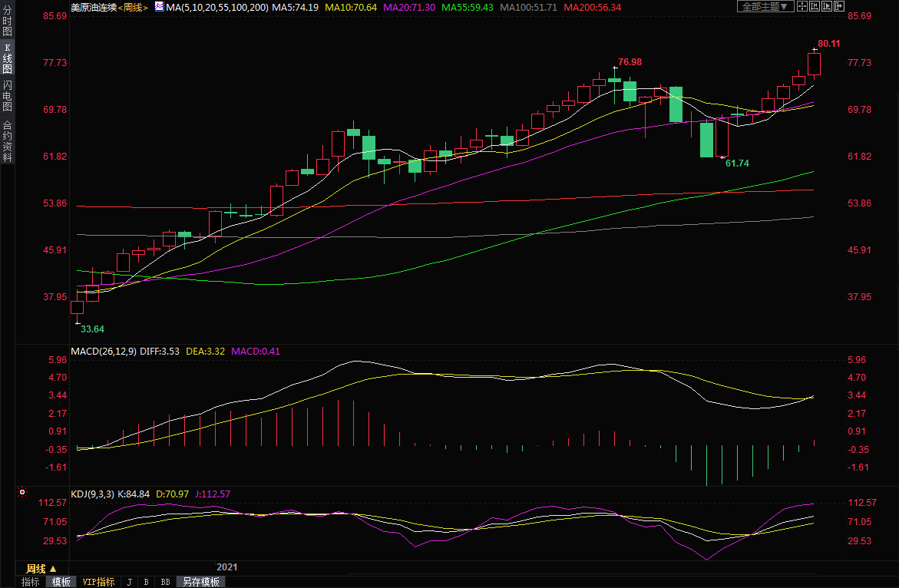The image size is (899, 588).
Task: Open the 全部主题 theme dropdown
Action: (x=764, y=6)
